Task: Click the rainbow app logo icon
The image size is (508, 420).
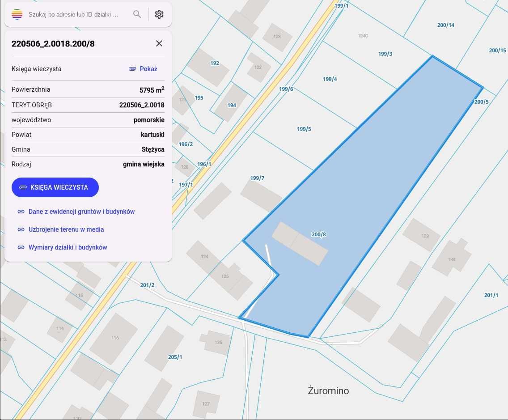Action: [17, 14]
